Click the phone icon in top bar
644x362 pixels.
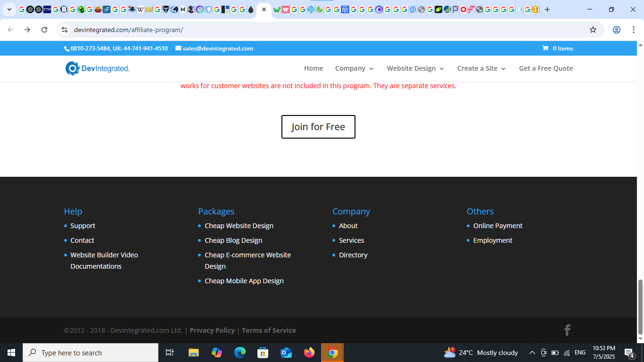pyautogui.click(x=66, y=49)
